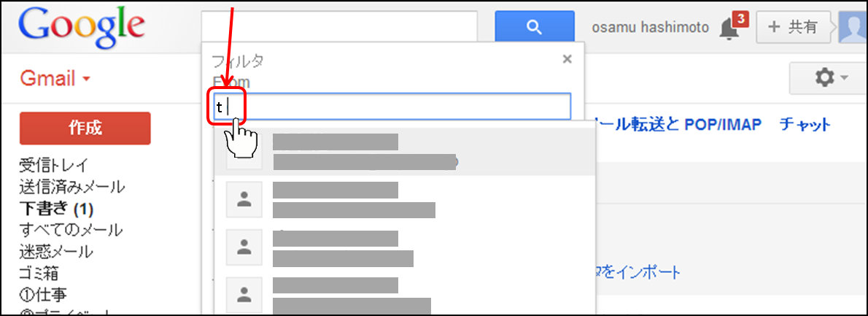Image resolution: width=868 pixels, height=316 pixels.
Task: Open 受信トレイ inbox folder
Action: [x=53, y=165]
